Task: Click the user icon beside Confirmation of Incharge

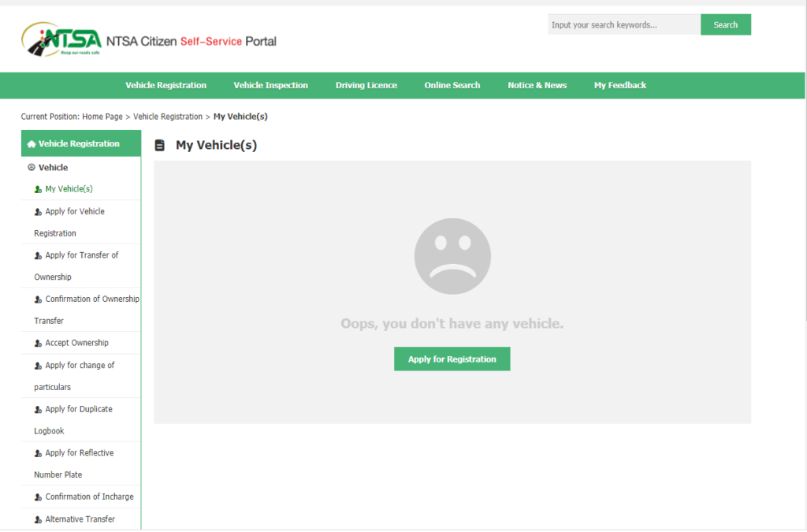Action: tap(38, 497)
